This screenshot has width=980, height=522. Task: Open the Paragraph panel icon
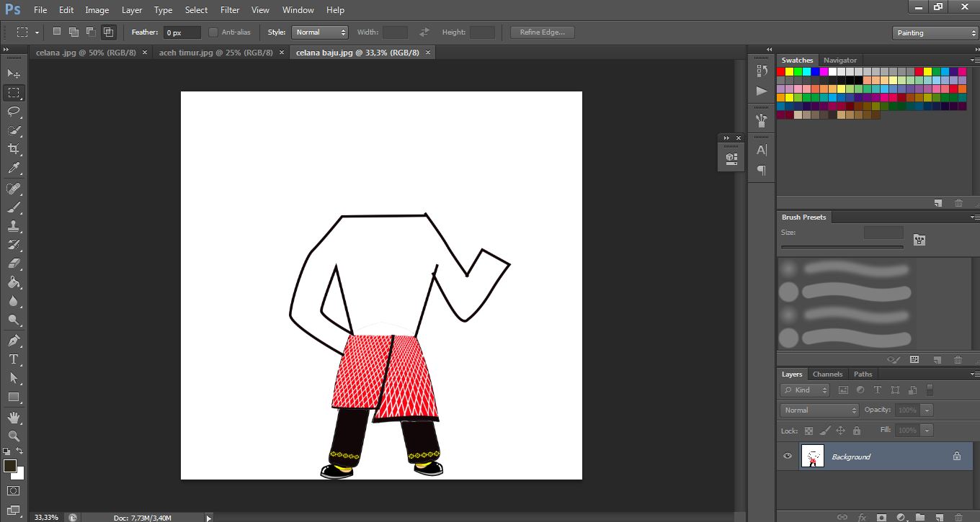click(x=762, y=170)
